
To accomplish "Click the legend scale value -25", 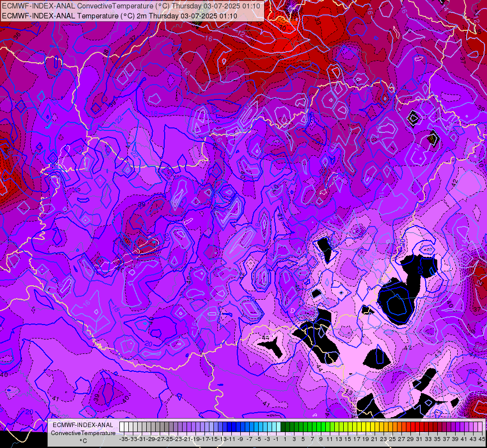I will (169, 439).
